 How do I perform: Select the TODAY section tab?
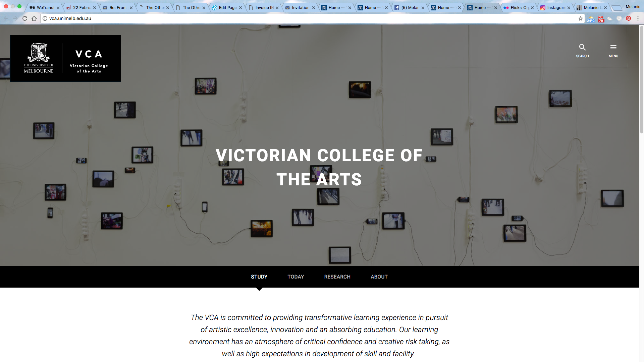point(296,277)
